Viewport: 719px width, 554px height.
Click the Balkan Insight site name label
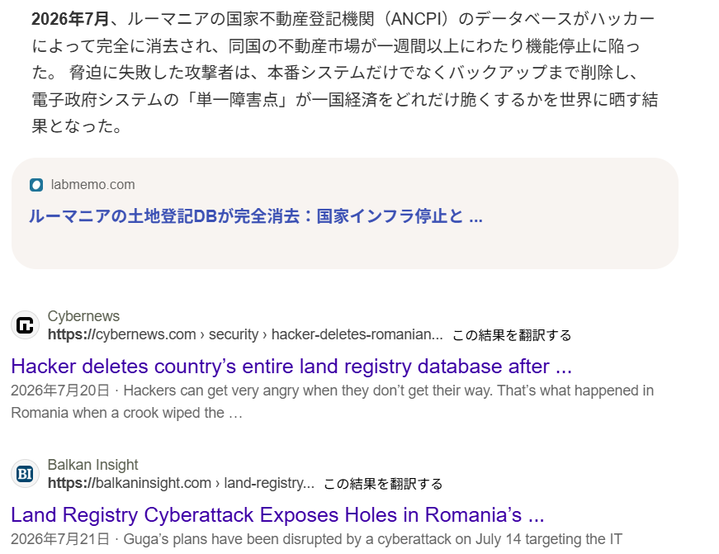(93, 465)
